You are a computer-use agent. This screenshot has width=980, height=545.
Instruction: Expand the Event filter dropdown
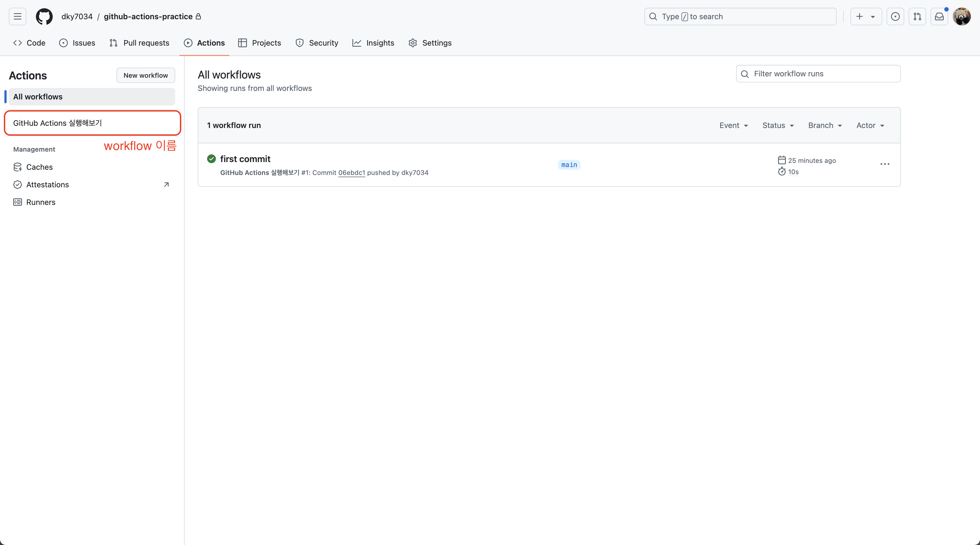click(x=733, y=125)
